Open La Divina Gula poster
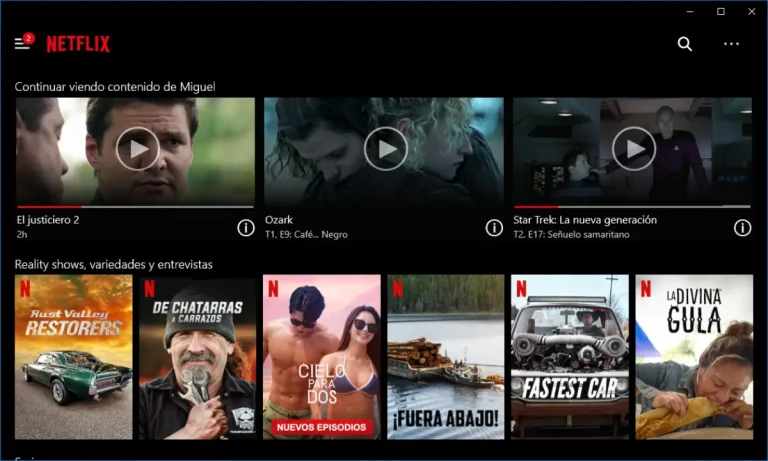 click(694, 357)
